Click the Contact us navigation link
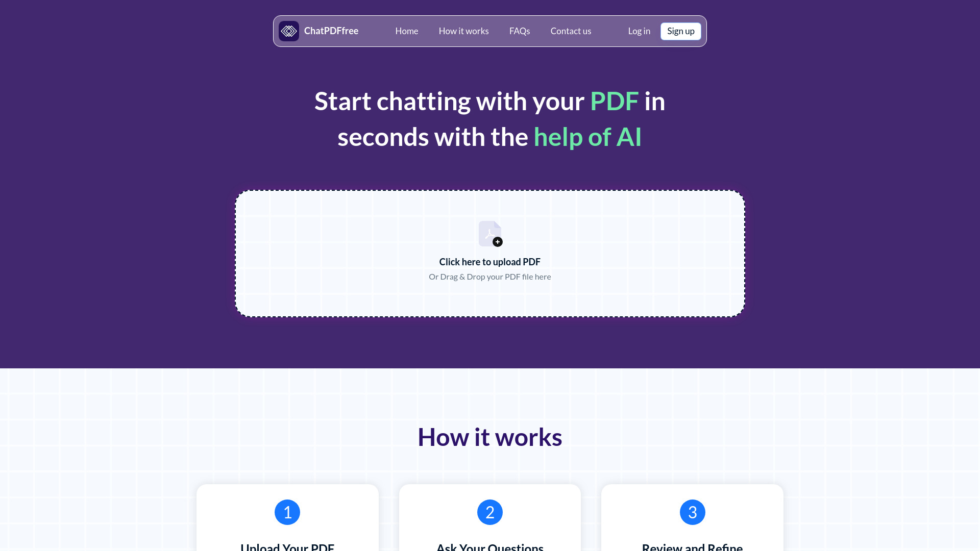 tap(571, 31)
